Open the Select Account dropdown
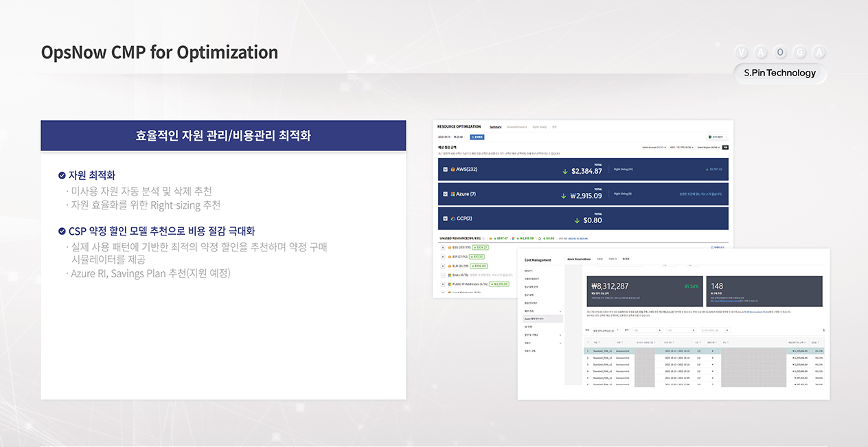This screenshot has height=447, width=868. point(654,148)
